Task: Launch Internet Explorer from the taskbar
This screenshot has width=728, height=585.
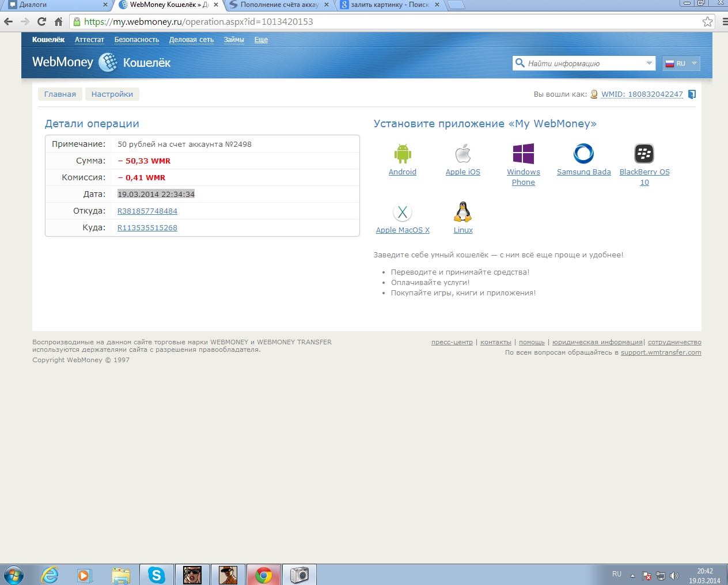Action: point(50,575)
